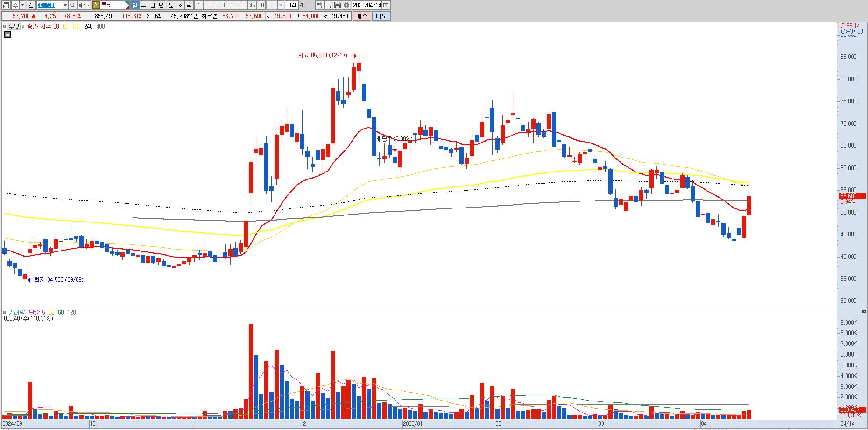This screenshot has width=868, height=430.
Task: Select the tick (틱) chart tab
Action: click(189, 5)
